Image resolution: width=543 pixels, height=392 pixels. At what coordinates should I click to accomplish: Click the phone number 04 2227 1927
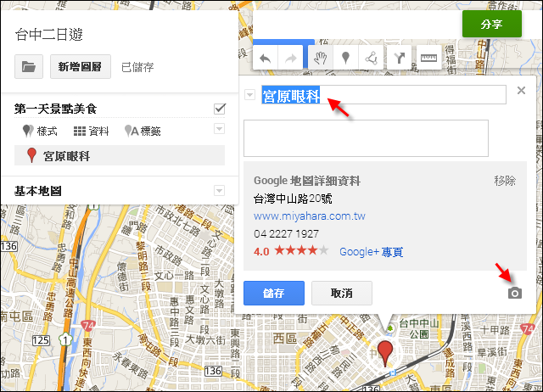[286, 234]
